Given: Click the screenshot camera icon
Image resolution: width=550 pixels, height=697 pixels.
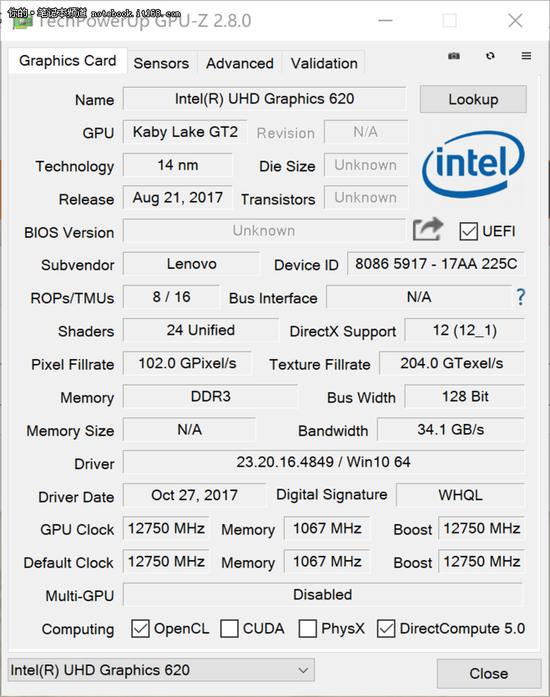Looking at the screenshot, I should [454, 56].
